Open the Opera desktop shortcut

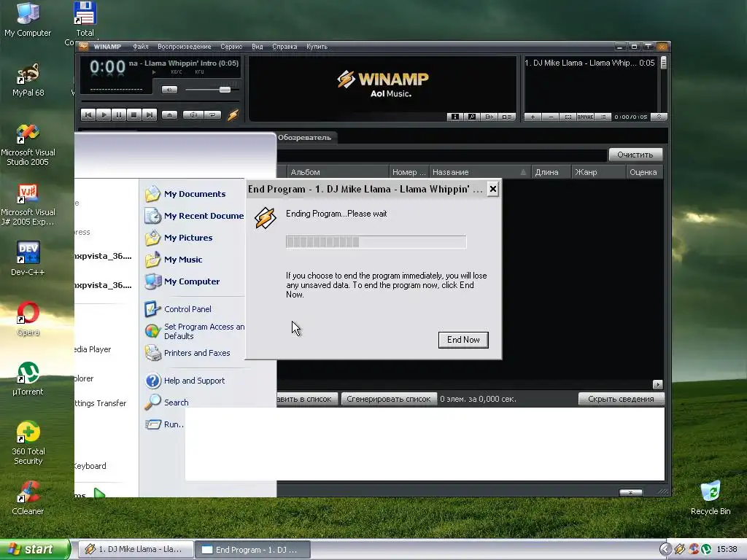(28, 319)
